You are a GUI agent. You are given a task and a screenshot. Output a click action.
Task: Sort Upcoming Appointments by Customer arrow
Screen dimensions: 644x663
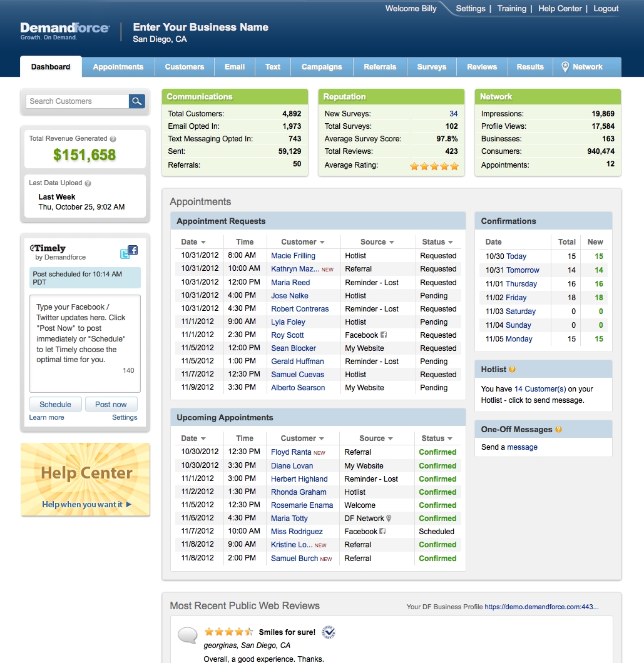click(321, 438)
